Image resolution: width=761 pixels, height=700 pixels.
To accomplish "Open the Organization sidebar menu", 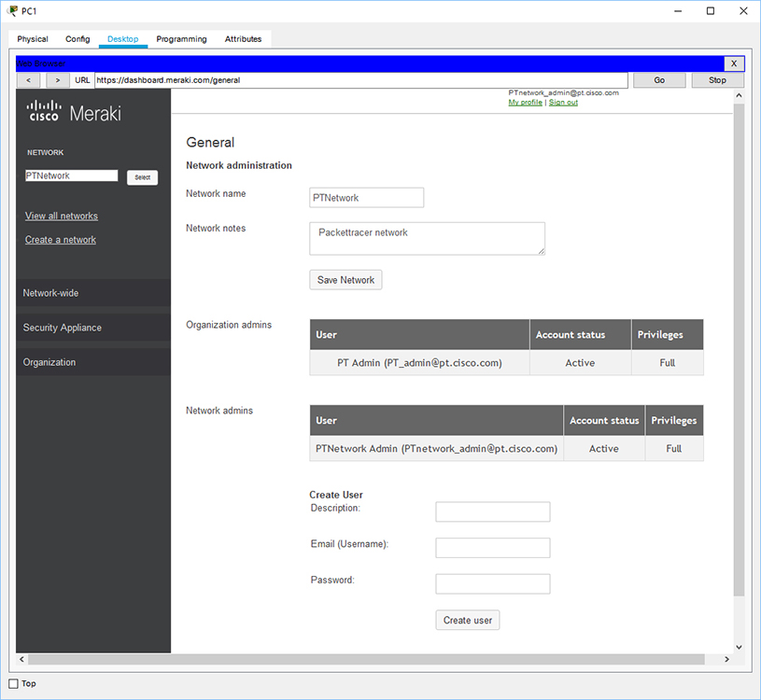I will [x=93, y=362].
